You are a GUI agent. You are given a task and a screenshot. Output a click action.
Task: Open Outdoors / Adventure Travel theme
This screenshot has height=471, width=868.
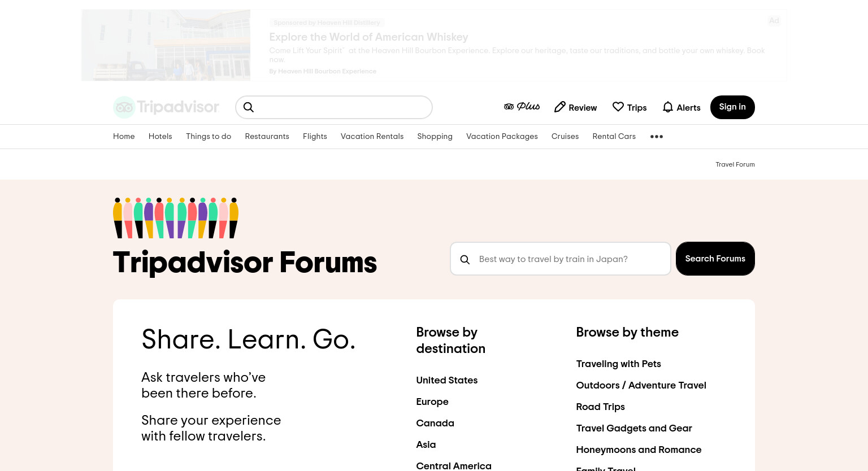pyautogui.click(x=641, y=386)
